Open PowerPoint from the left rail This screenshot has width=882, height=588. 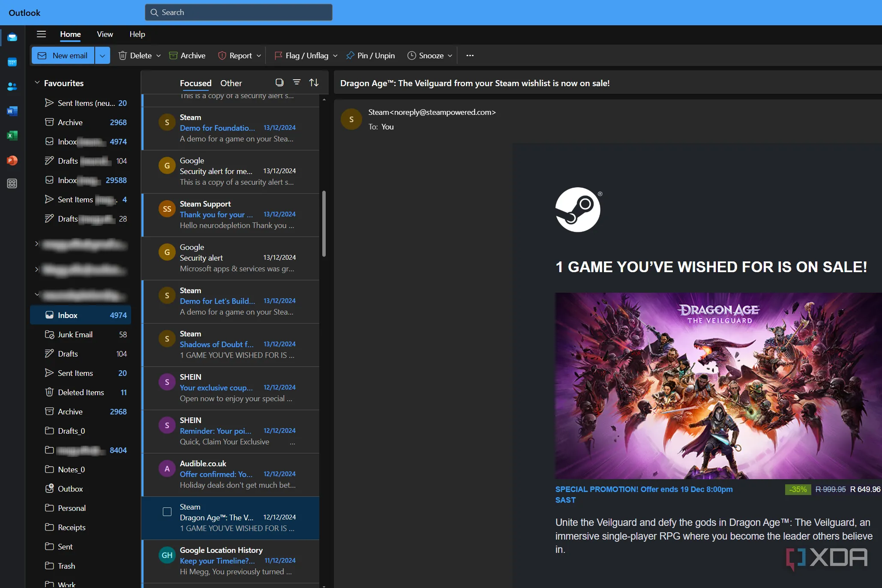pyautogui.click(x=12, y=160)
